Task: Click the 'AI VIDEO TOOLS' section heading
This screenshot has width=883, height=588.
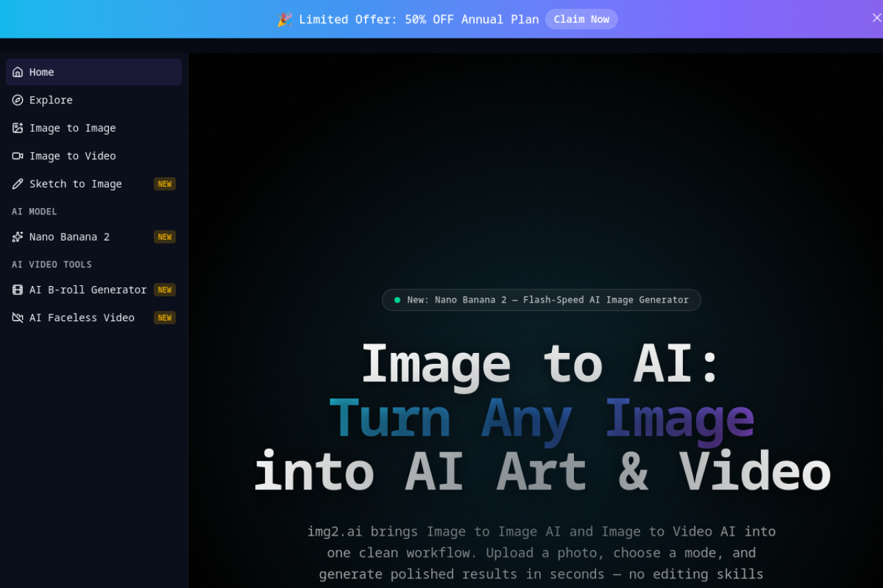Action: (x=52, y=265)
